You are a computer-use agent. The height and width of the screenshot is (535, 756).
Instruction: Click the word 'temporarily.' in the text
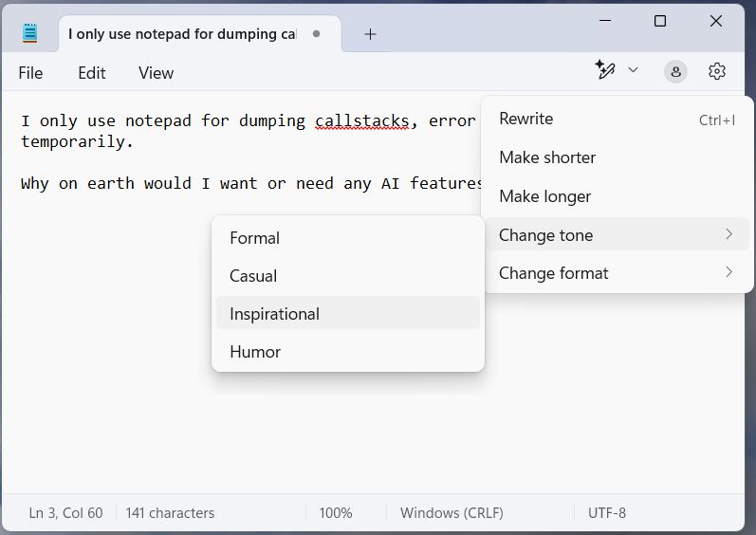77,141
